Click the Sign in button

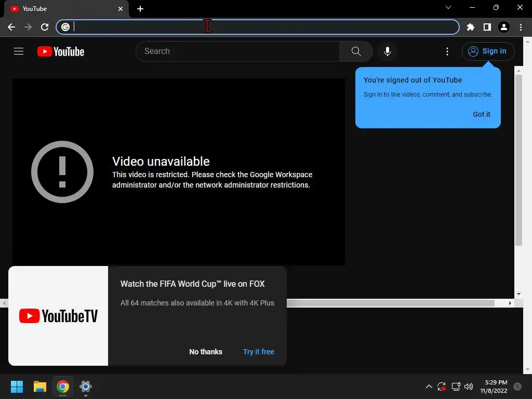pyautogui.click(x=488, y=51)
